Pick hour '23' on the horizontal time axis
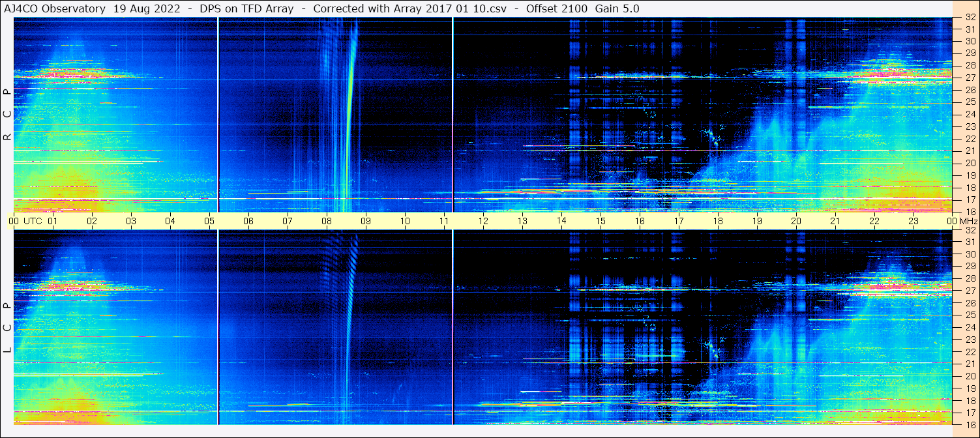 coord(914,221)
